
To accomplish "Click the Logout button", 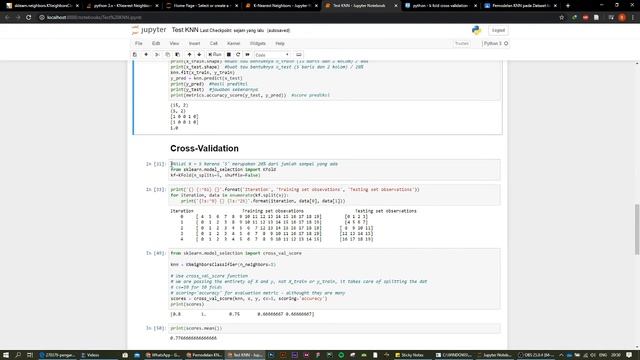I will coord(498,30).
